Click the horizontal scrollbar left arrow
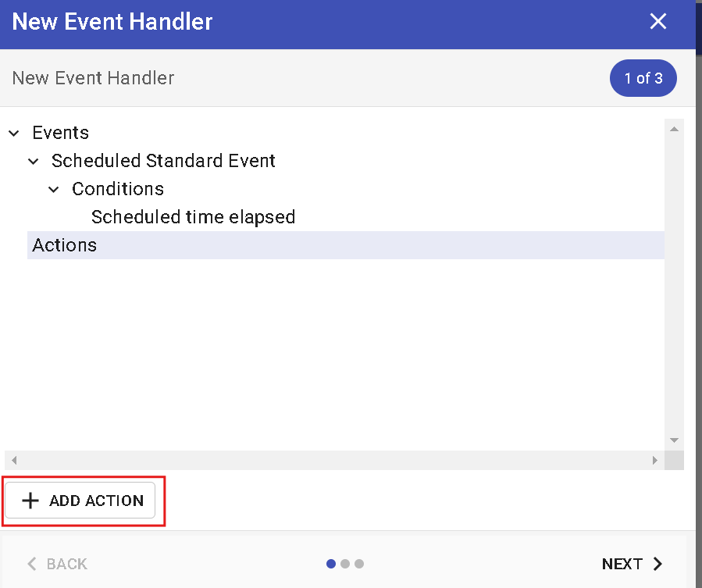702x588 pixels. (x=14, y=461)
